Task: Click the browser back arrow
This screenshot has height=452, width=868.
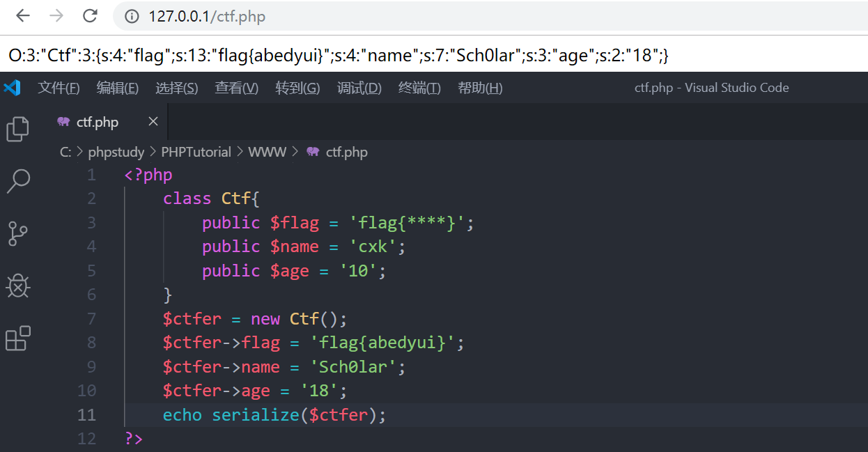Action: 23,16
